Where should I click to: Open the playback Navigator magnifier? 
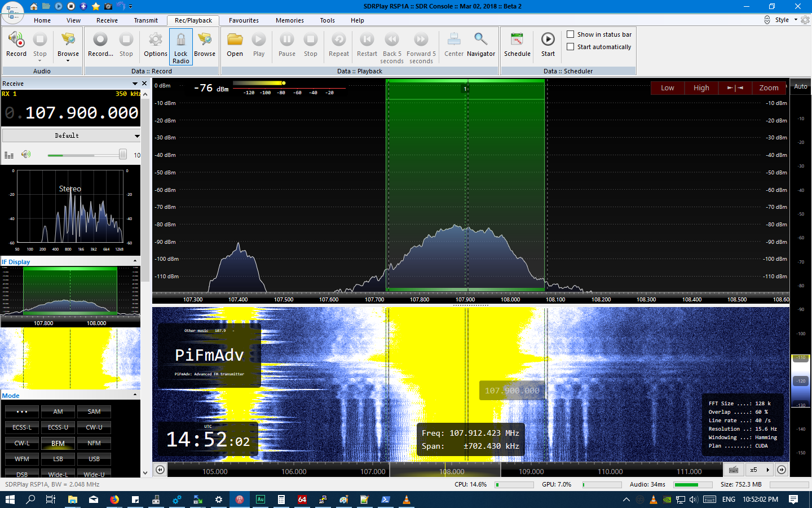pos(481,44)
